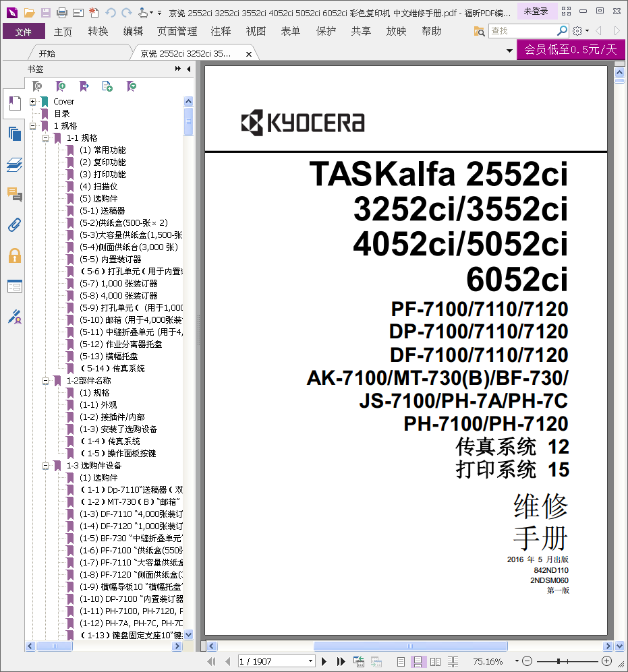Open the (3) 打印功能 bookmark
The width and height of the screenshot is (628, 672).
(x=103, y=175)
